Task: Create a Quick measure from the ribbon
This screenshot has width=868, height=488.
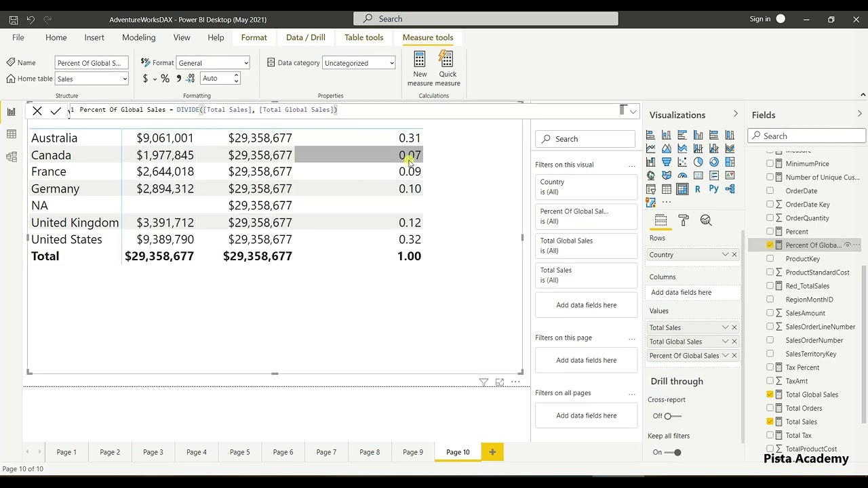Action: click(448, 68)
